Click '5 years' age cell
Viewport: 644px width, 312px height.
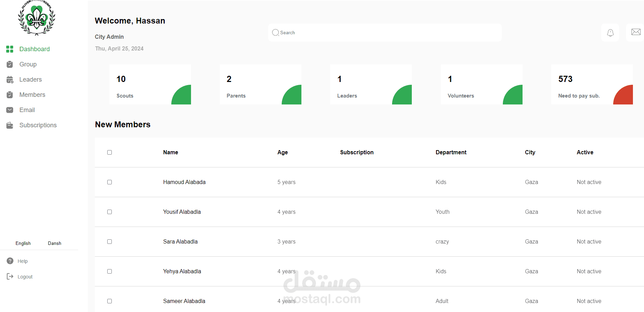[287, 182]
